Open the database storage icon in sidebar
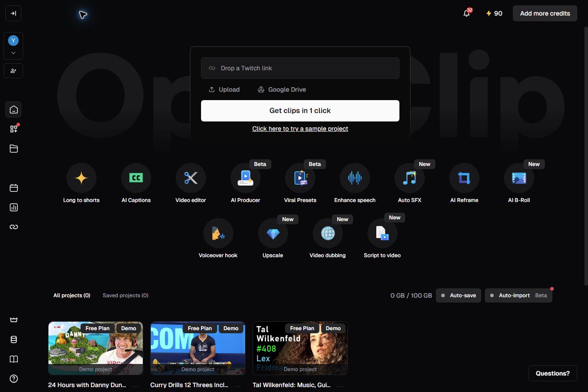 [x=14, y=339]
